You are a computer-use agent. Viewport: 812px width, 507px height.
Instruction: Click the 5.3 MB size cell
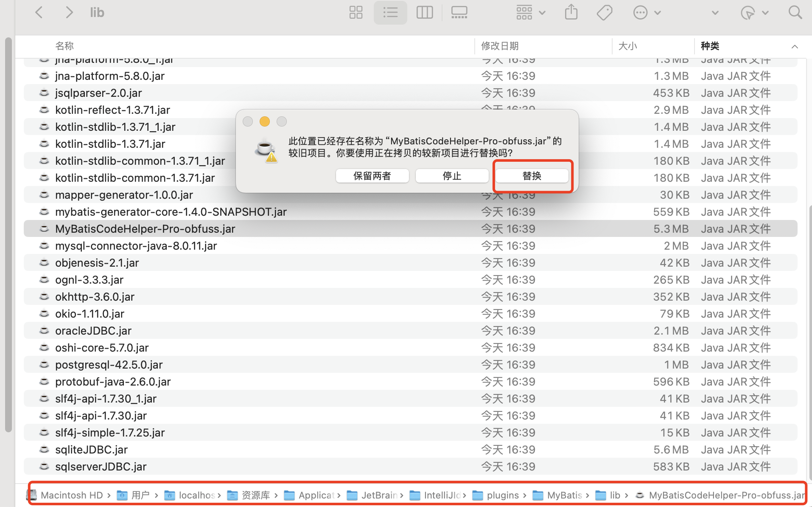[671, 229]
